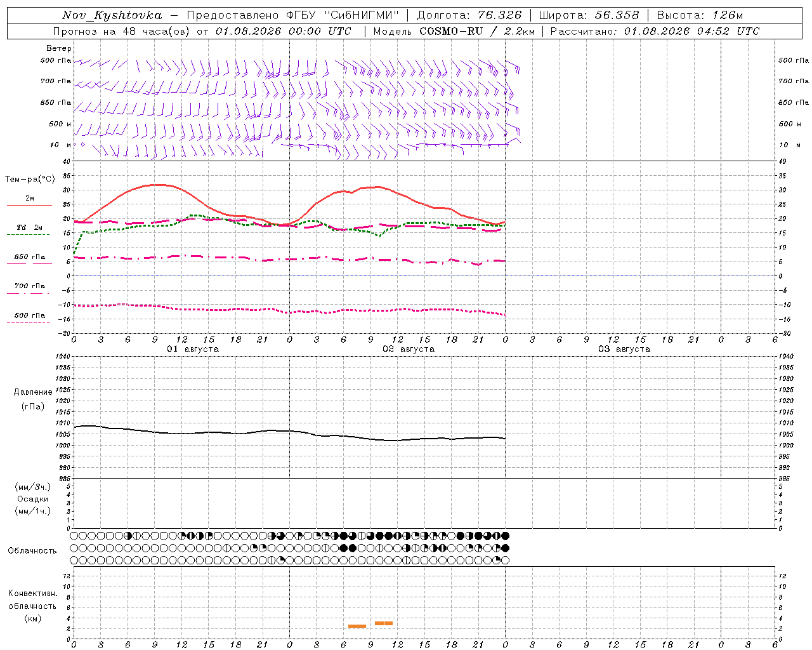Click the 02 августа date label

point(409,349)
